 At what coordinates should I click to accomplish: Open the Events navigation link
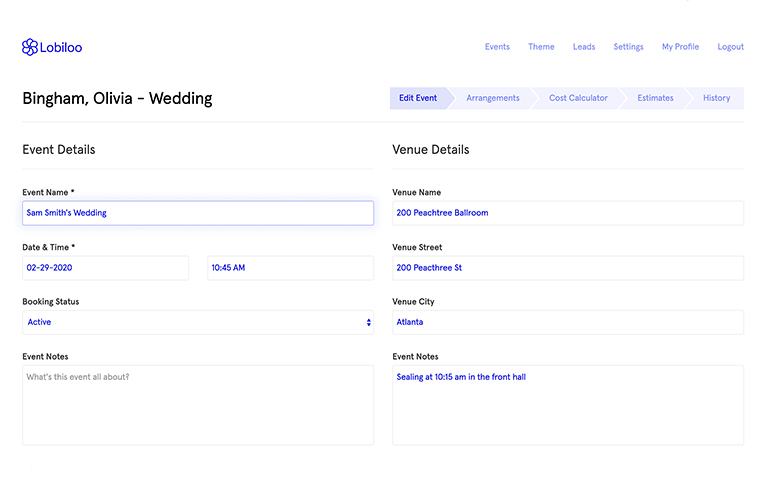point(497,47)
